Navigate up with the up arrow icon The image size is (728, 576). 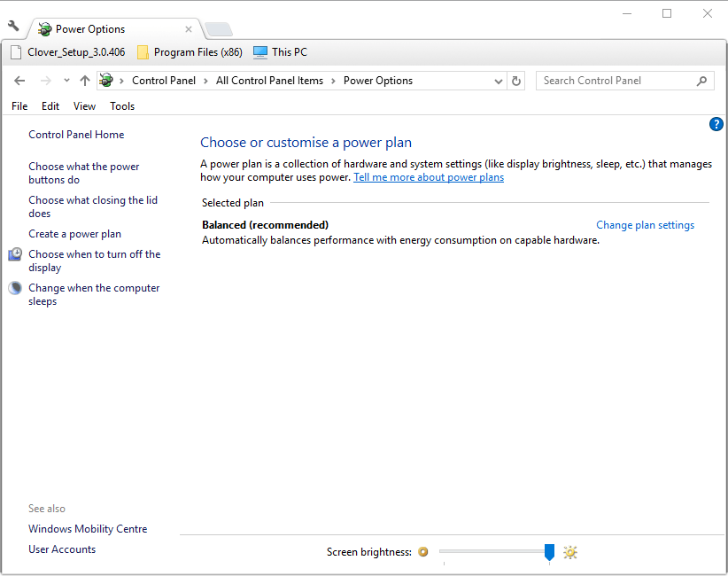[x=84, y=81]
